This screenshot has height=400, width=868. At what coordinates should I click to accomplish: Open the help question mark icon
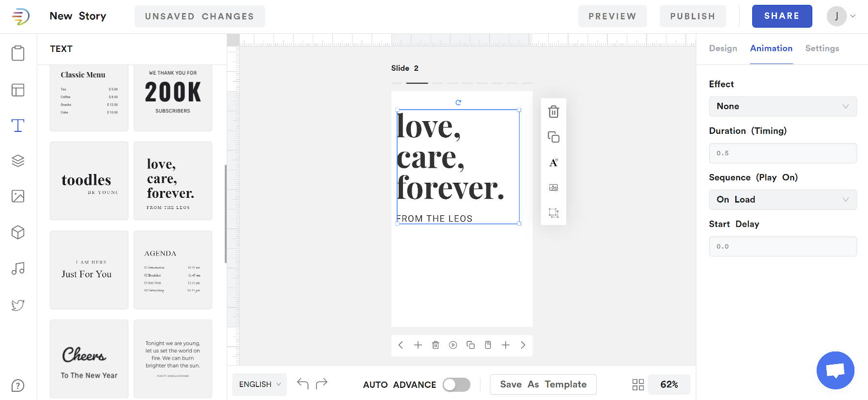[x=18, y=386]
